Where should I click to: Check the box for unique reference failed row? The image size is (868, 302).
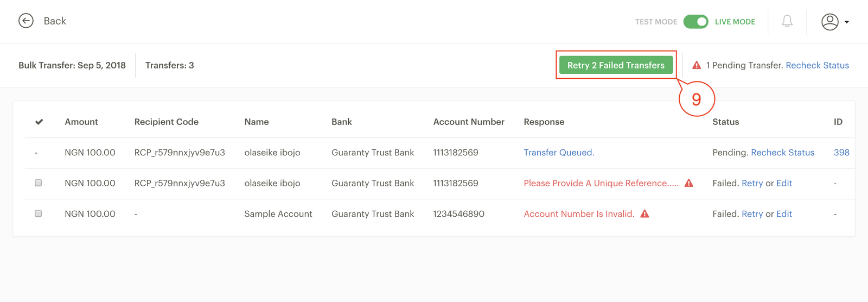pyautogui.click(x=38, y=183)
